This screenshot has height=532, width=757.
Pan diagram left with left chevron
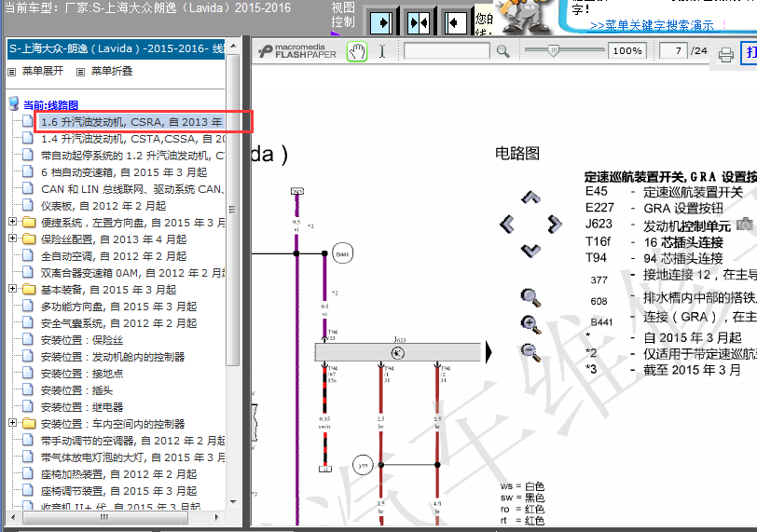click(506, 225)
